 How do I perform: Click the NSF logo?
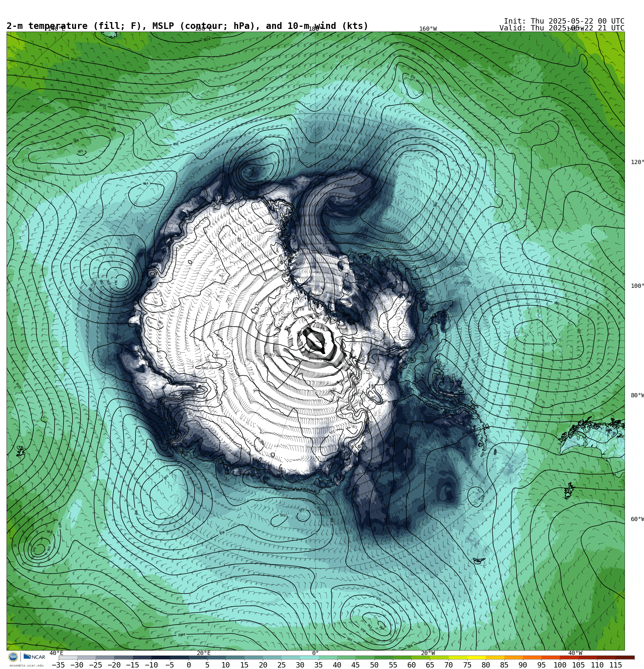pos(13,657)
